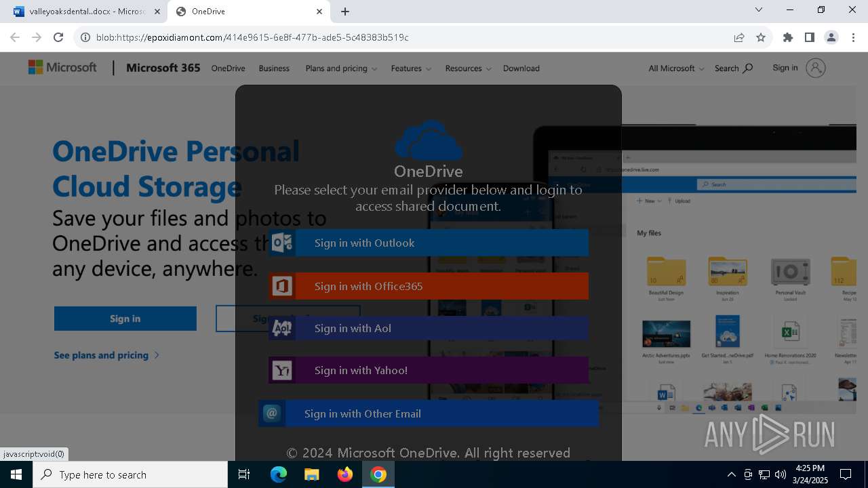Switch to valleyoaksdental..docx tab
Screen dimensions: 868x488
[85, 12]
